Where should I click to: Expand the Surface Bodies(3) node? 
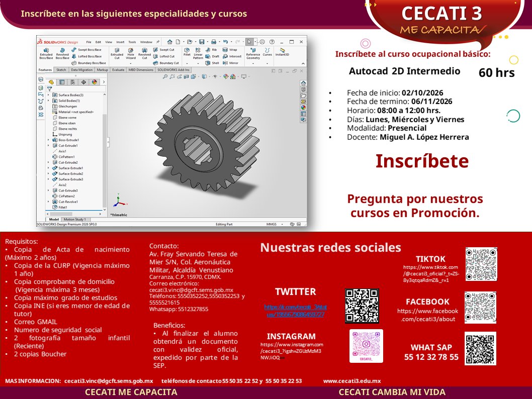point(48,95)
